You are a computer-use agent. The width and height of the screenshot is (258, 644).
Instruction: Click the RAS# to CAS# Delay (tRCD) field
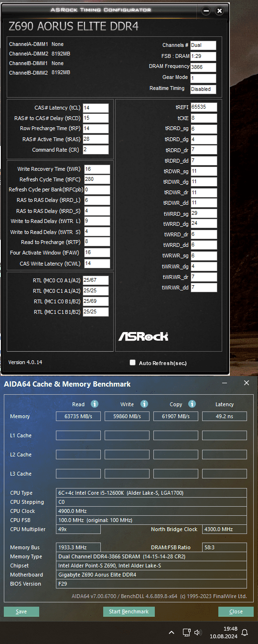point(96,118)
